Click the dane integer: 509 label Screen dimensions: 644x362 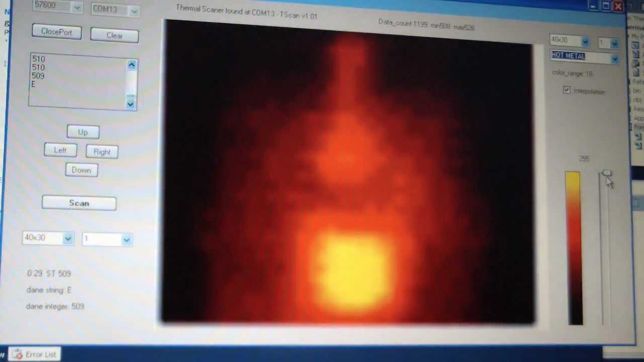point(55,306)
